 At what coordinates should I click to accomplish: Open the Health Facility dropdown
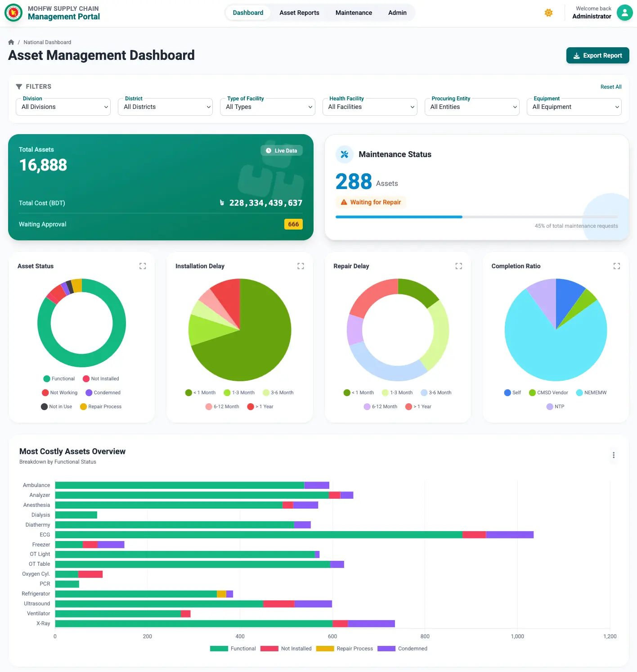pyautogui.click(x=369, y=107)
